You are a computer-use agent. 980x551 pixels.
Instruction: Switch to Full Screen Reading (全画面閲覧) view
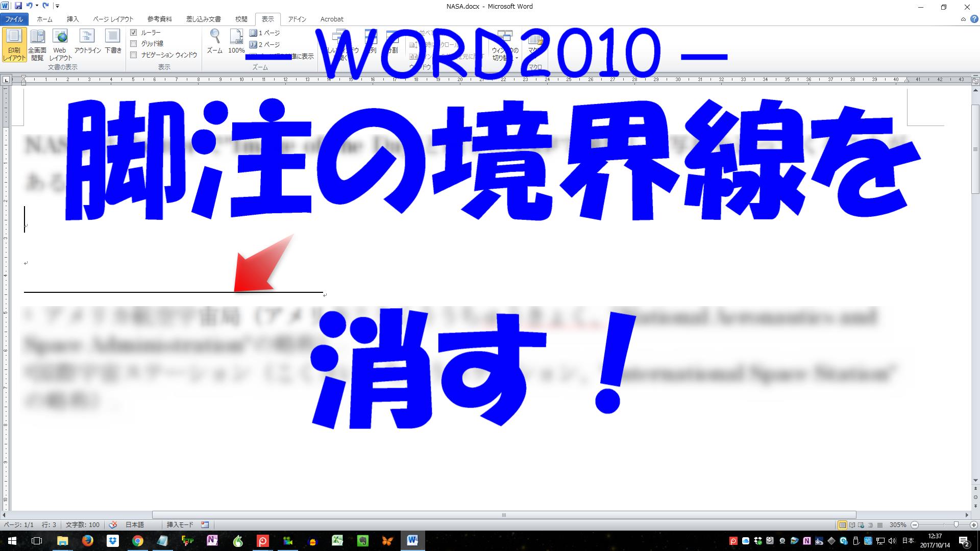pos(37,45)
